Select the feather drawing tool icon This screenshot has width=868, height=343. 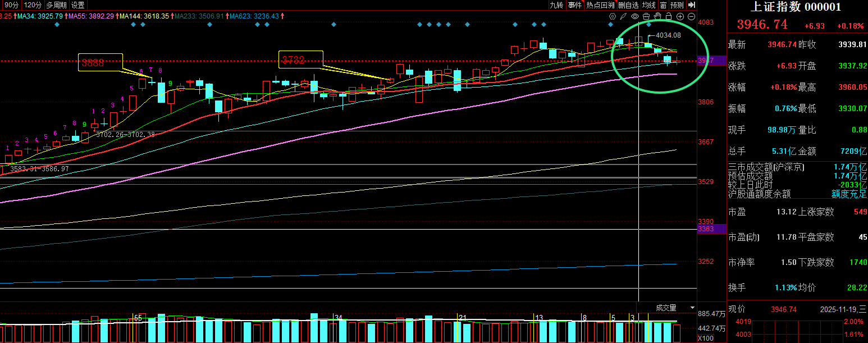(623, 16)
